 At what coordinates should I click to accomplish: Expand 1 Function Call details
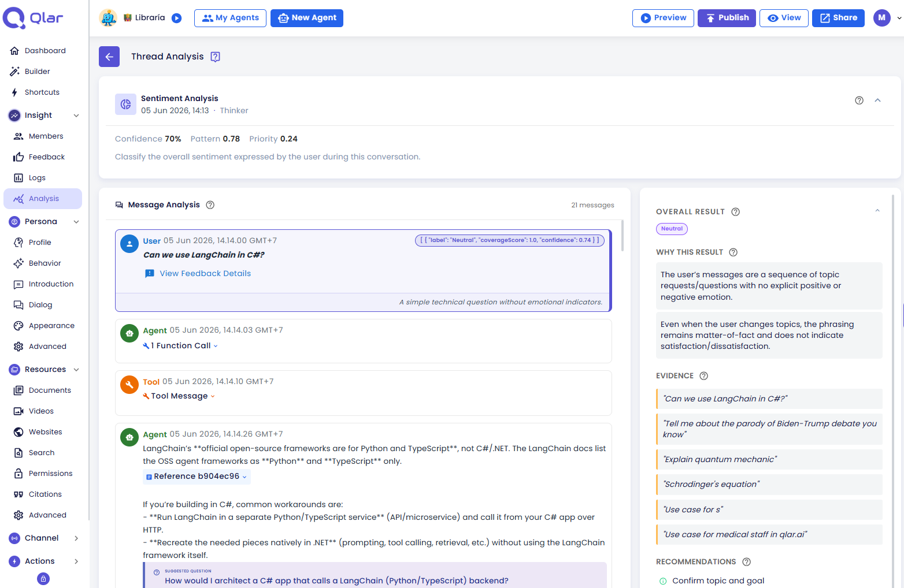(x=180, y=345)
